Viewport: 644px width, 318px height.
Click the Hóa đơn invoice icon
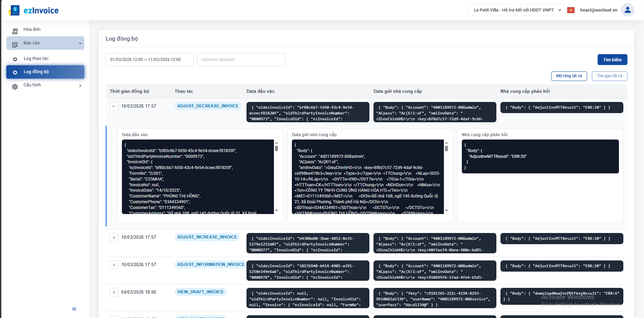click(x=15, y=31)
